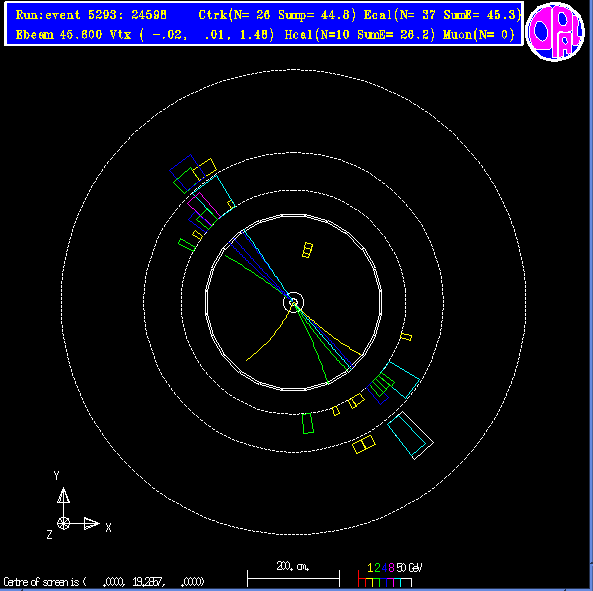Image resolution: width=593 pixels, height=591 pixels.
Task: Click the Run:event 5293: 24598 text
Action: 91,15
